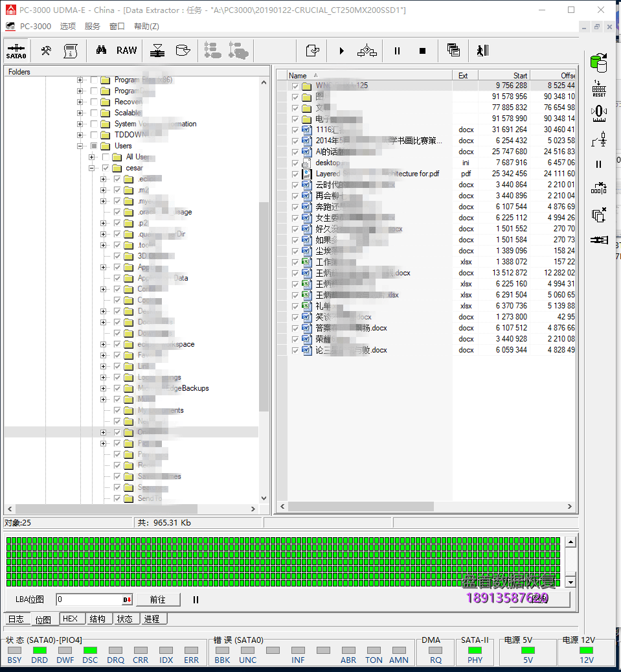
Task: Sort files by Ext column header
Action: (x=465, y=75)
